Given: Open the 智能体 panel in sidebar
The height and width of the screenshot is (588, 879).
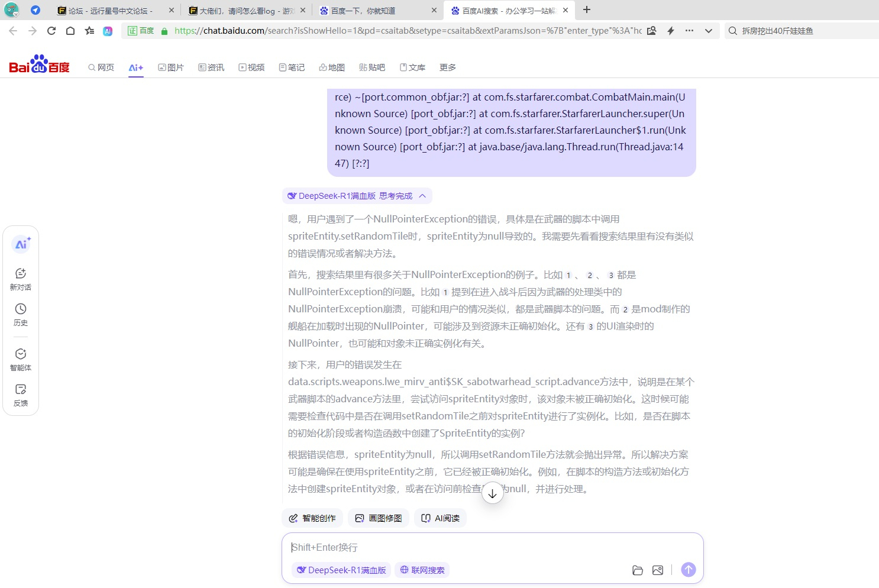Looking at the screenshot, I should 21,358.
